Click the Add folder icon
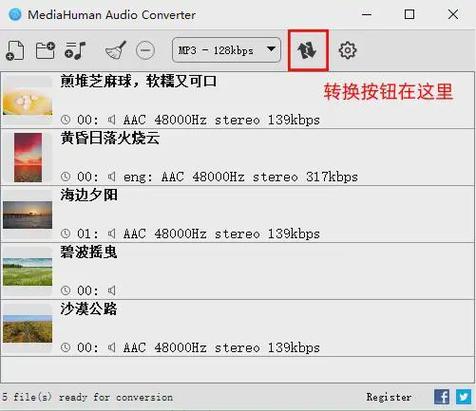 click(x=45, y=50)
